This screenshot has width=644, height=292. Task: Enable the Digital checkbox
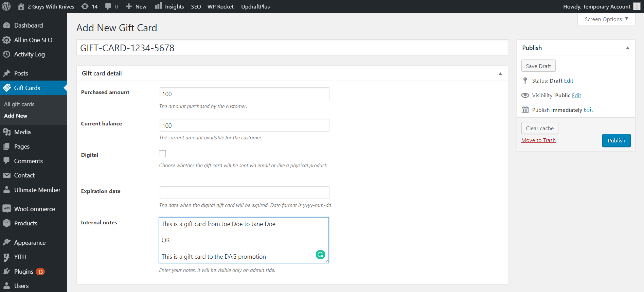point(162,154)
